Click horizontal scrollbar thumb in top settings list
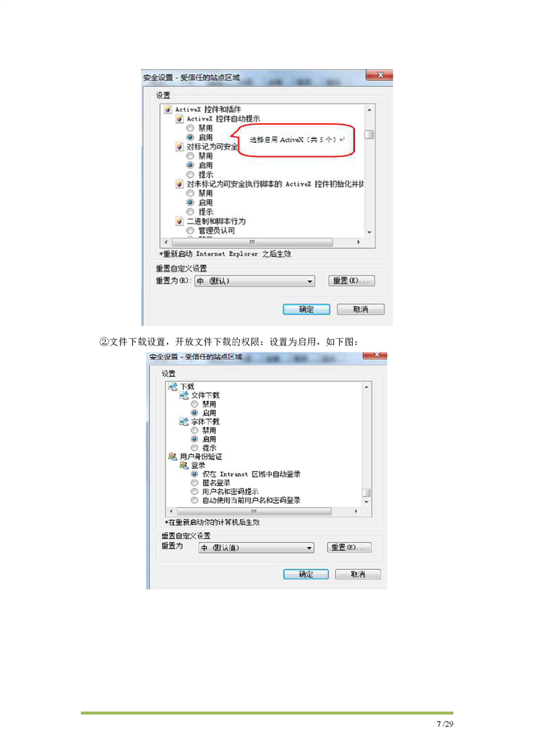The width and height of the screenshot is (534, 756). (252, 242)
